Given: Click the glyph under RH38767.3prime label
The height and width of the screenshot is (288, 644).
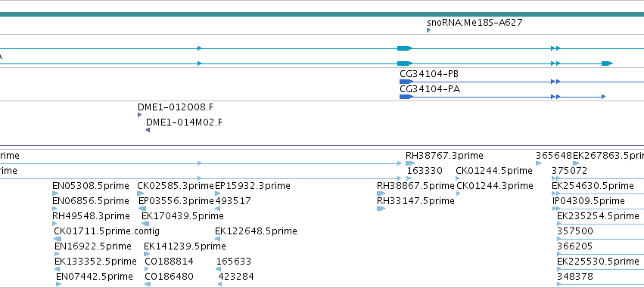Looking at the screenshot, I should 410,163.
